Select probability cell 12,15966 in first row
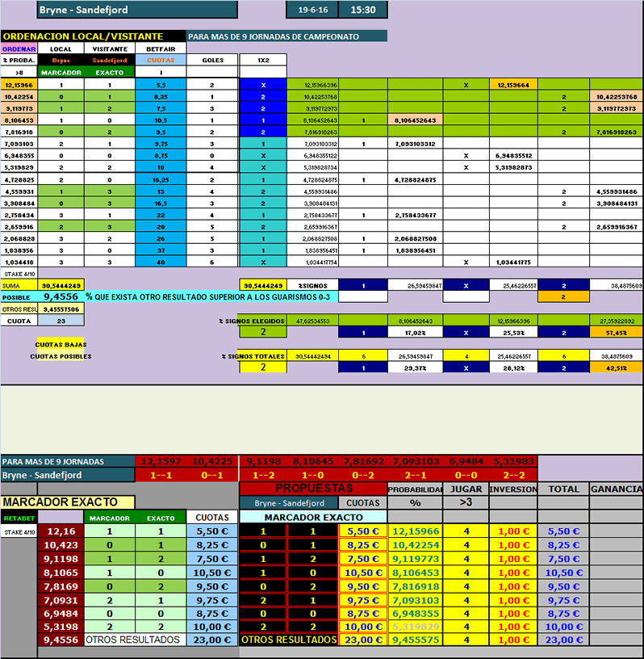This screenshot has height=659, width=644. click(x=19, y=85)
